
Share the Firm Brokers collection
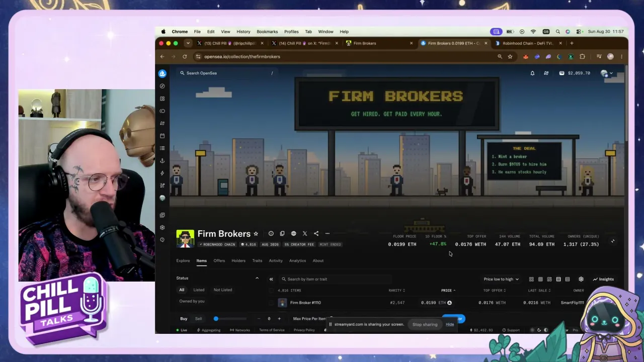click(x=316, y=234)
